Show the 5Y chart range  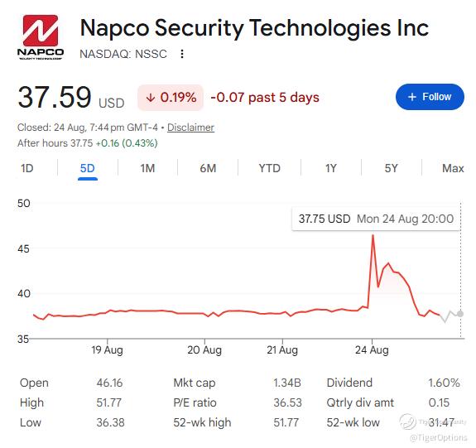click(391, 168)
